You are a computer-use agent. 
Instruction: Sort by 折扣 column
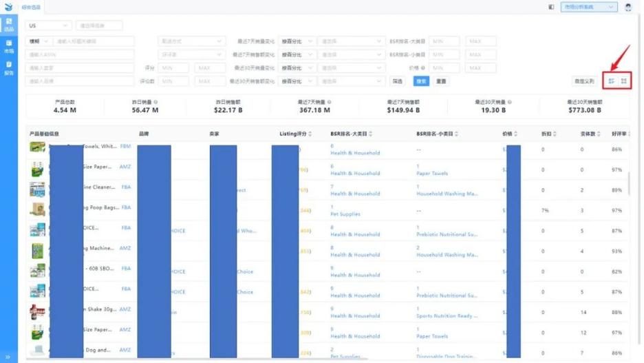pos(555,134)
